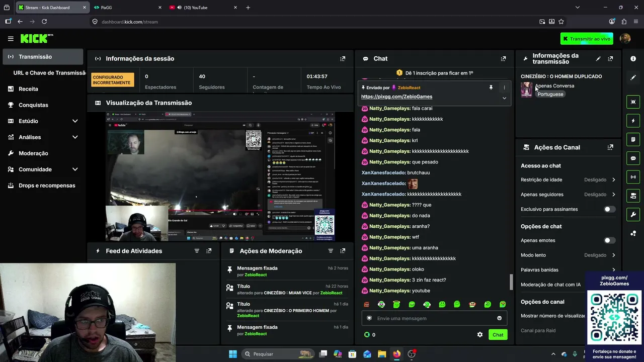
Task: Pop out the Ações de Moderação panel
Action: click(x=343, y=251)
